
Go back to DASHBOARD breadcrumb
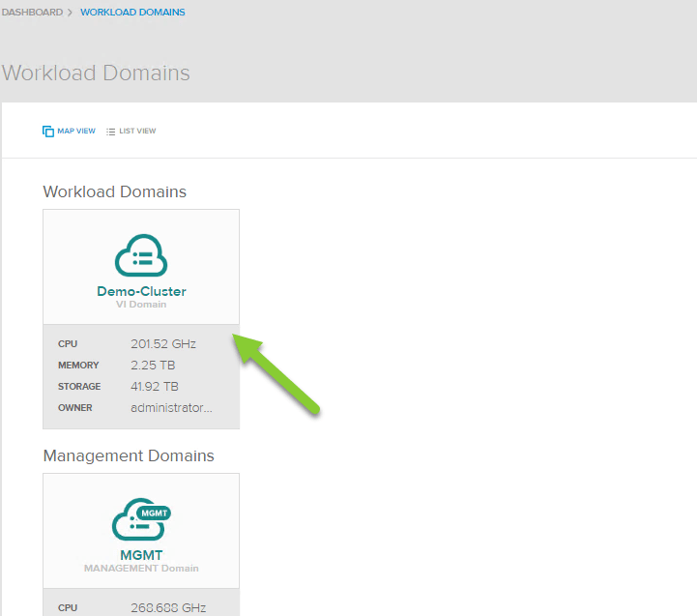pyautogui.click(x=32, y=13)
